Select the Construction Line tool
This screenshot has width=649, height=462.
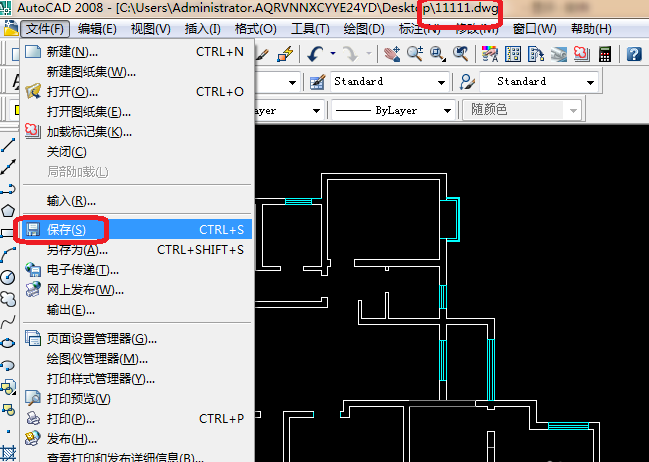[8, 167]
